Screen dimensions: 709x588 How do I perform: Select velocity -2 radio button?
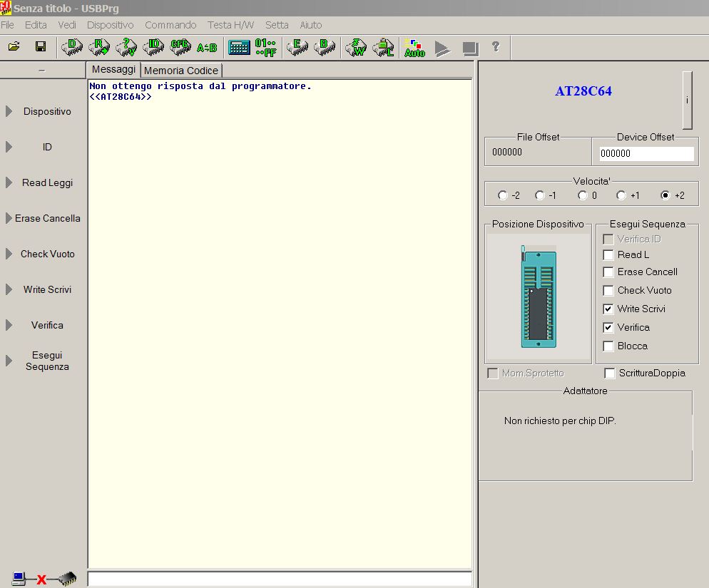[x=503, y=195]
